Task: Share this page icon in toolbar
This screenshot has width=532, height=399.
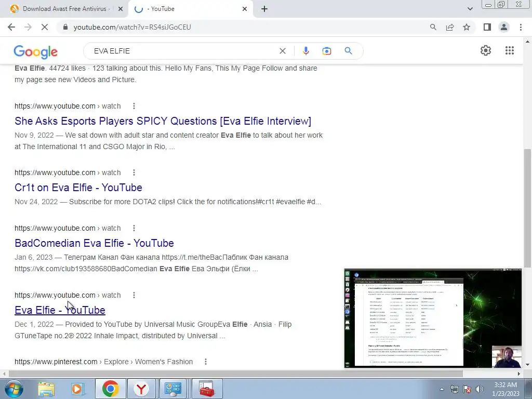Action: tap(450, 27)
